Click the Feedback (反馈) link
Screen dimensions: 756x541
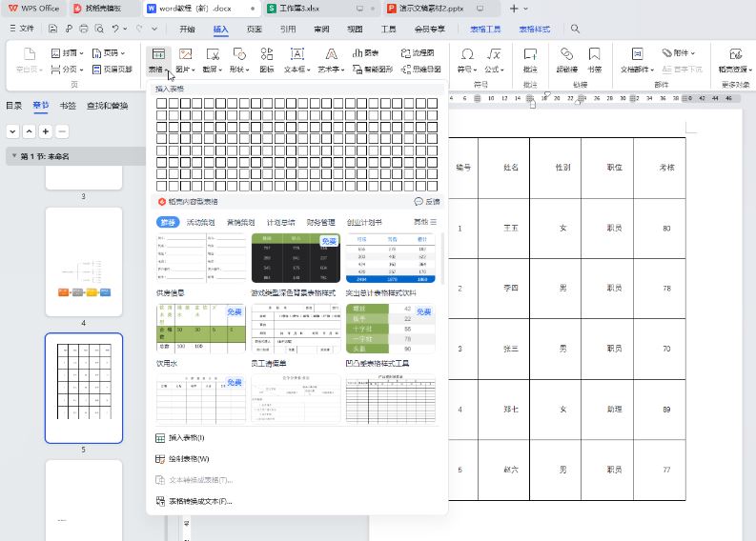click(x=427, y=202)
